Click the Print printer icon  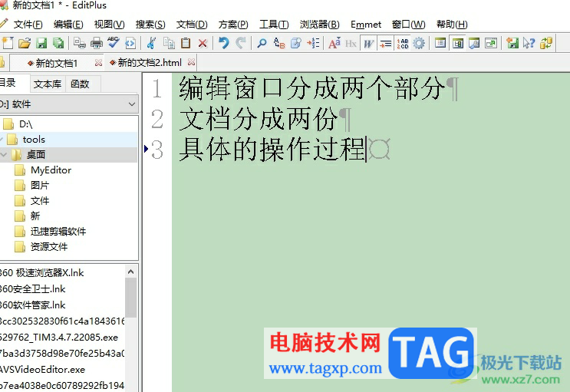click(x=97, y=43)
